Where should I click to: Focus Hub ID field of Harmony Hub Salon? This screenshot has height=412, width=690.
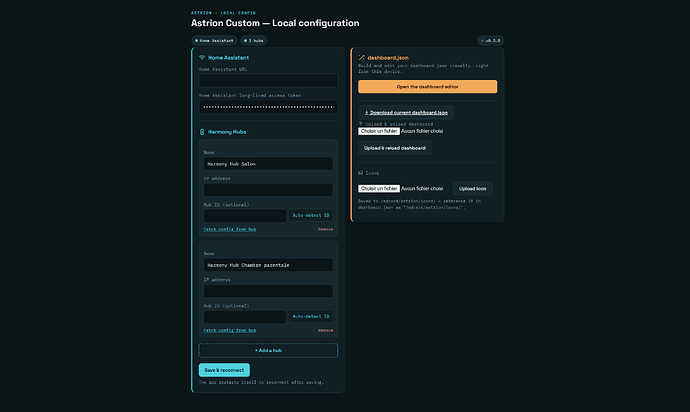[x=245, y=216]
